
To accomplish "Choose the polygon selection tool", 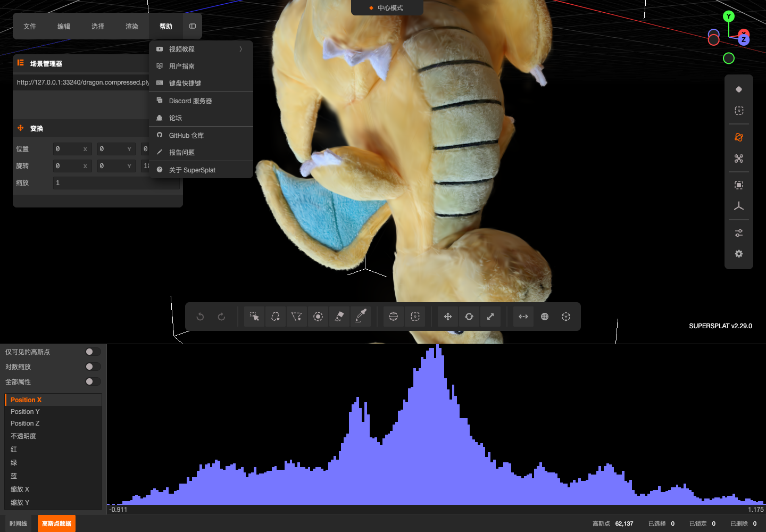I will point(297,317).
